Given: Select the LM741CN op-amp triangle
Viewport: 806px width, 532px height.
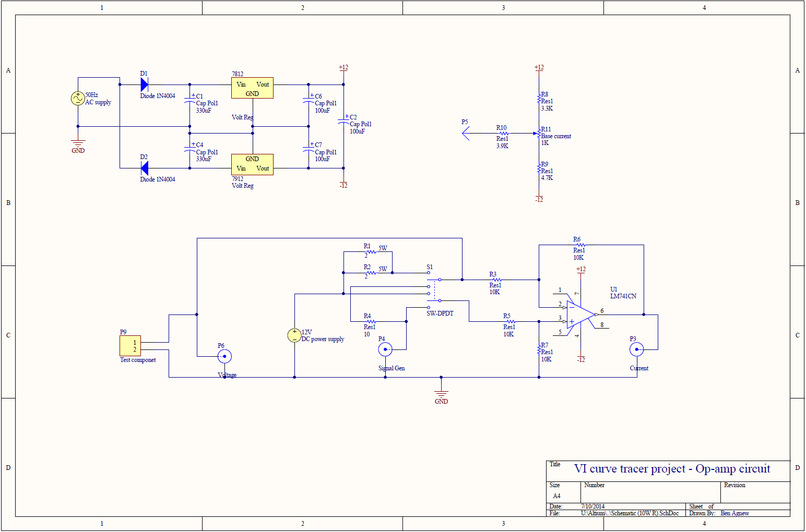Looking at the screenshot, I should coord(580,315).
